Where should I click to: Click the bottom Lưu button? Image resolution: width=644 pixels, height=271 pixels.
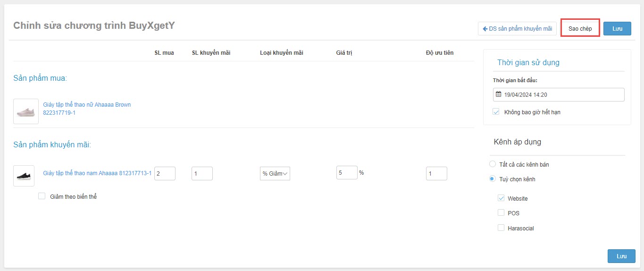(x=621, y=256)
